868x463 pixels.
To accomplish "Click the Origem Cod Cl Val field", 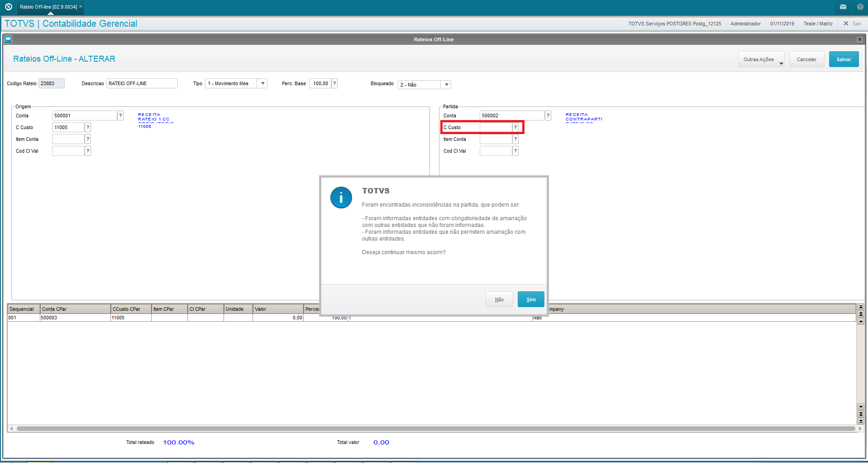I will click(68, 151).
